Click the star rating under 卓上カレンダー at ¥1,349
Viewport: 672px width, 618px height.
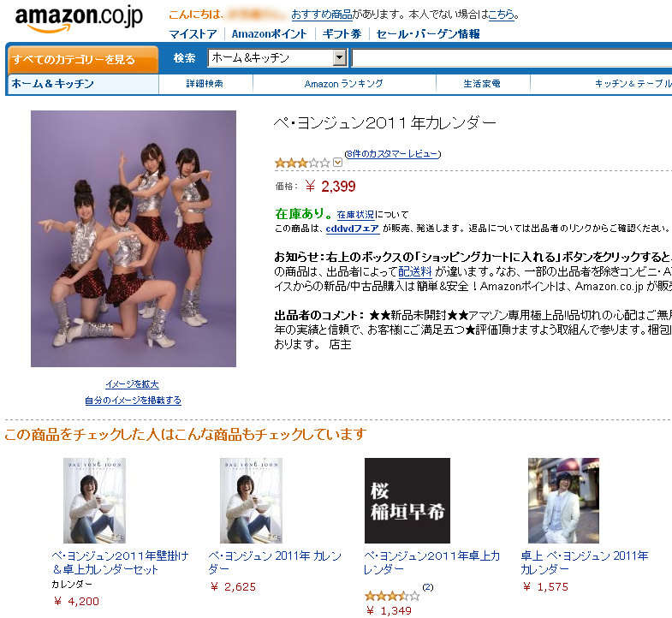click(x=392, y=596)
